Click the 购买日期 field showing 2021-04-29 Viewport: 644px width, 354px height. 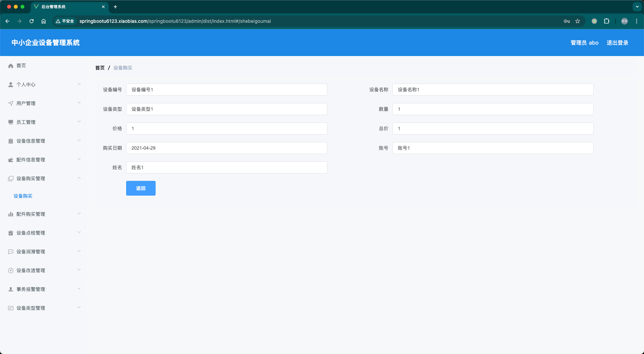227,148
